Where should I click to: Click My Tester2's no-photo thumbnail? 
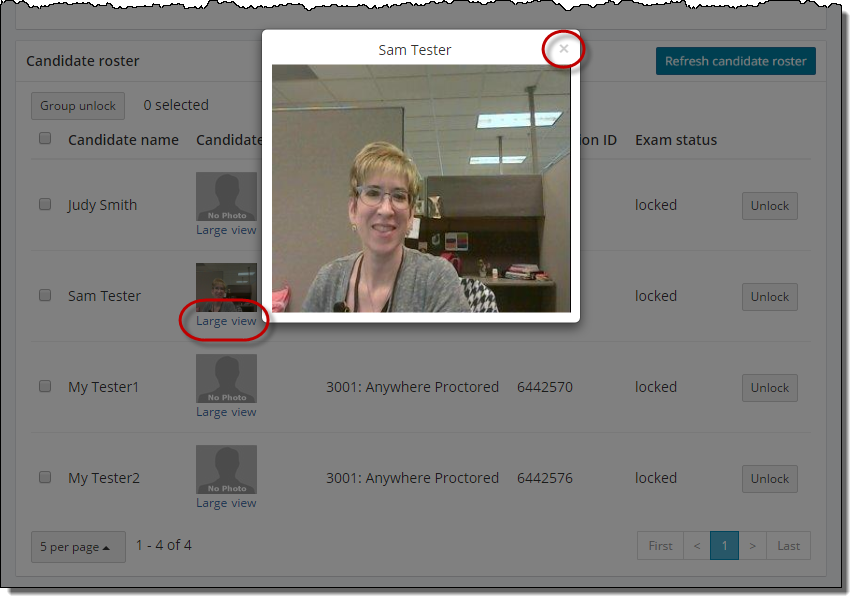(226, 469)
